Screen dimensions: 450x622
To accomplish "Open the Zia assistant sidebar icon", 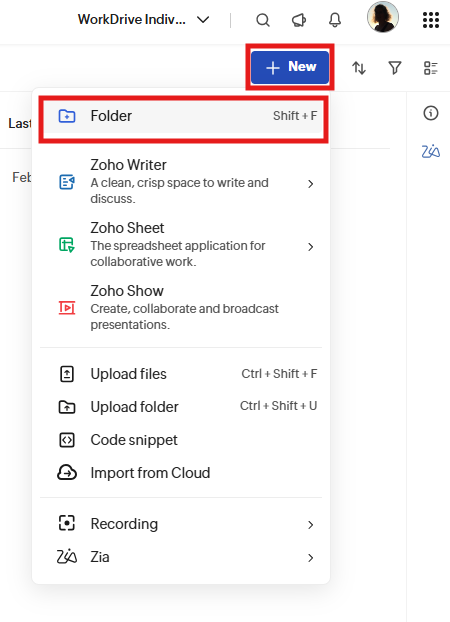I will (x=431, y=151).
